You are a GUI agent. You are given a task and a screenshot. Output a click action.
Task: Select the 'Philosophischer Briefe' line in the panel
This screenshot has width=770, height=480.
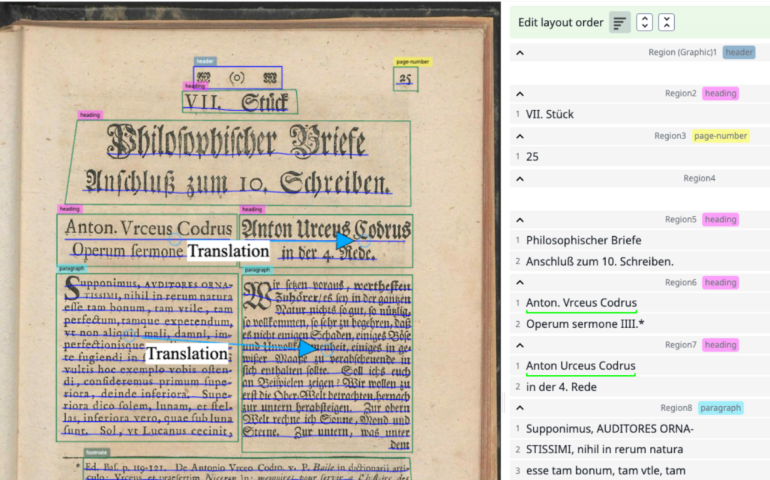(x=583, y=240)
